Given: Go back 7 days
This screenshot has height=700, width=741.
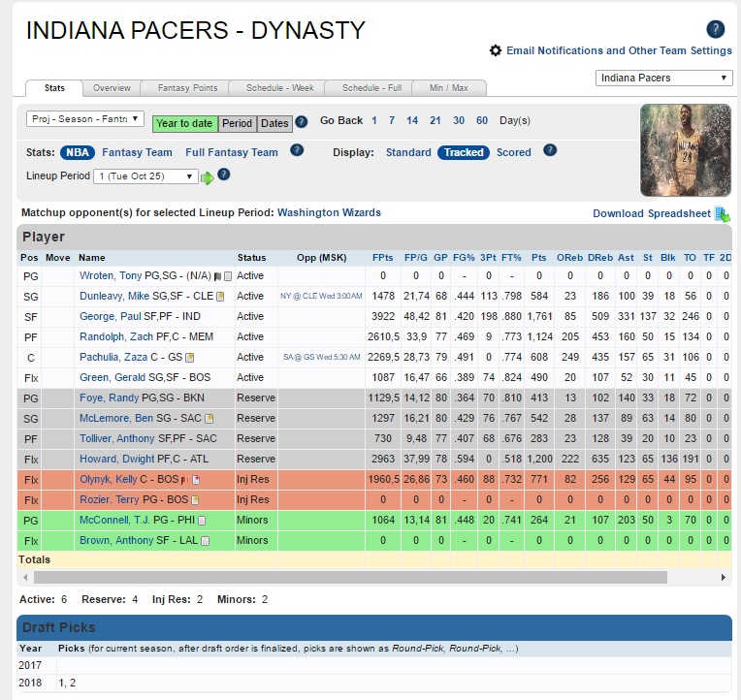Looking at the screenshot, I should tap(392, 120).
